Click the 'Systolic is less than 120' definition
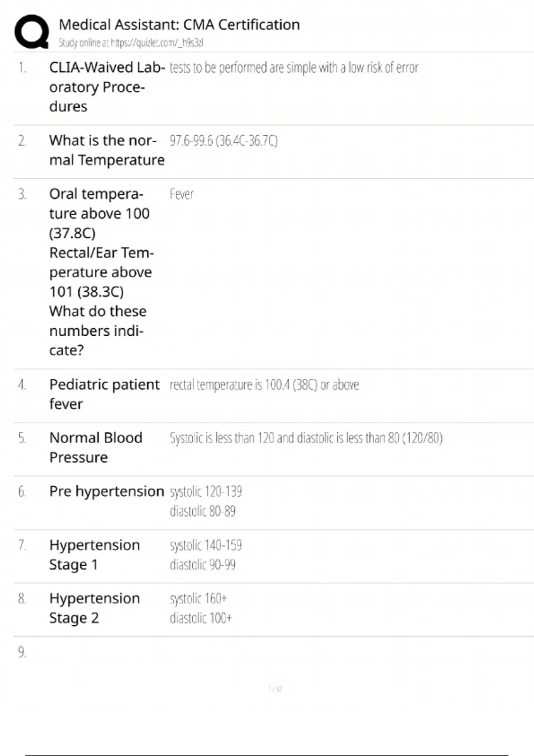534x756 pixels. click(306, 438)
